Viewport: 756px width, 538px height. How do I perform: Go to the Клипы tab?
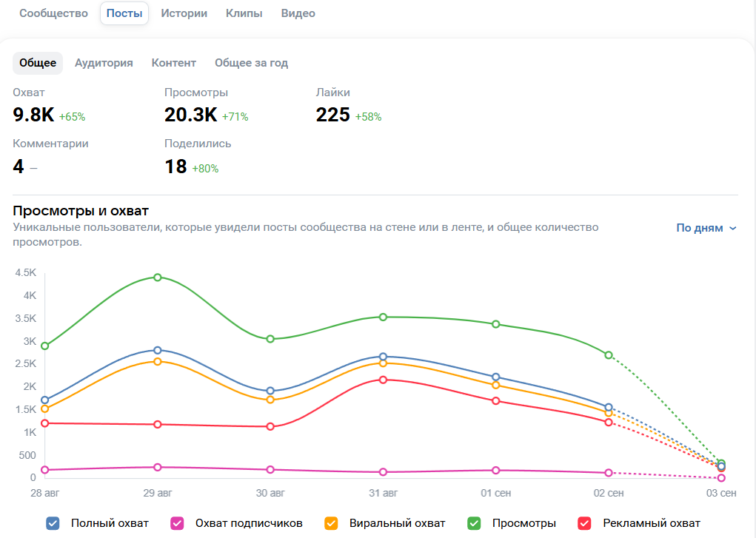pos(244,13)
